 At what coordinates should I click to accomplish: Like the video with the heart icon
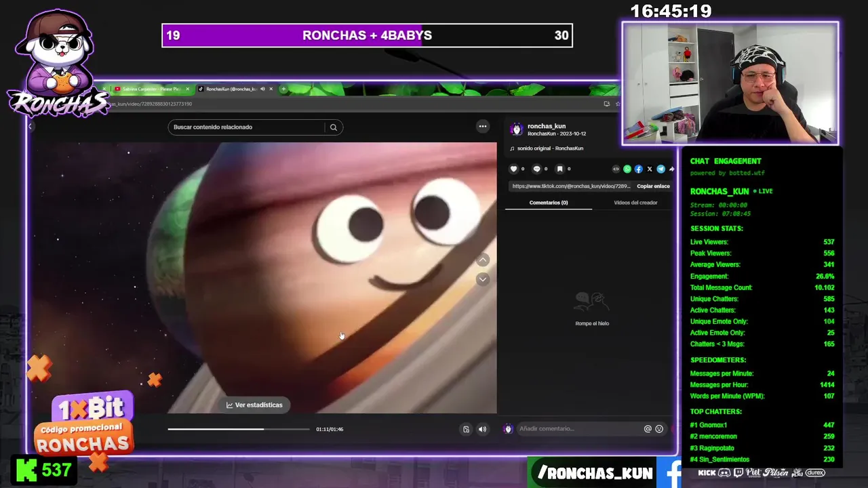tap(513, 169)
